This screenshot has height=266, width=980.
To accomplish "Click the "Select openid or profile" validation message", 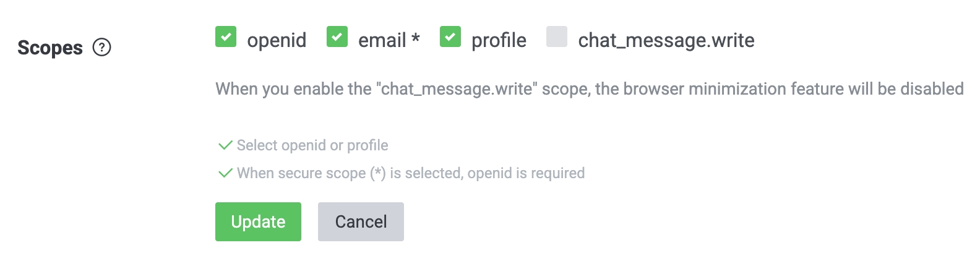I will (x=312, y=145).
